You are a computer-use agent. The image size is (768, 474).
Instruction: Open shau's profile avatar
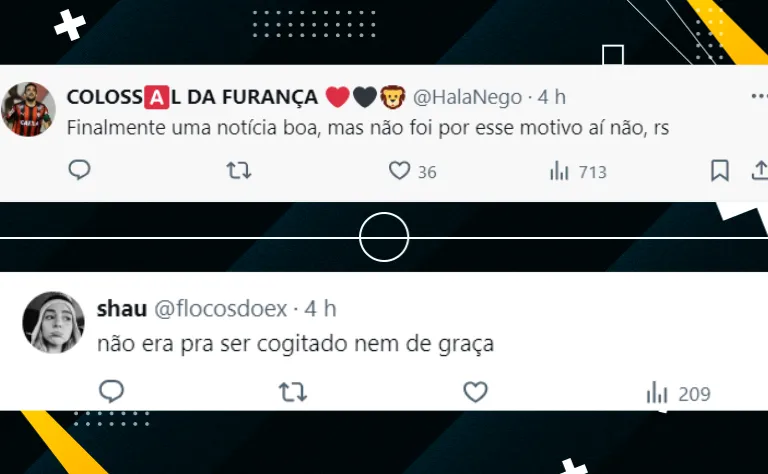pos(53,322)
